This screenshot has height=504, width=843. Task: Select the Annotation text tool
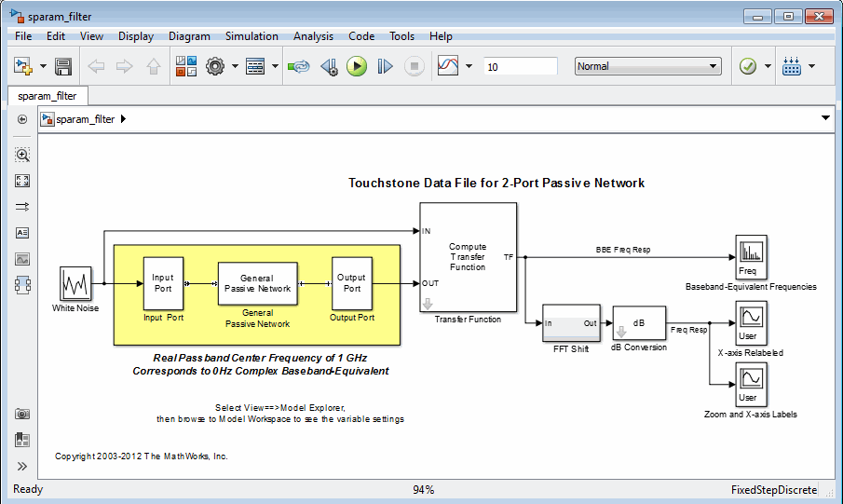(x=22, y=233)
